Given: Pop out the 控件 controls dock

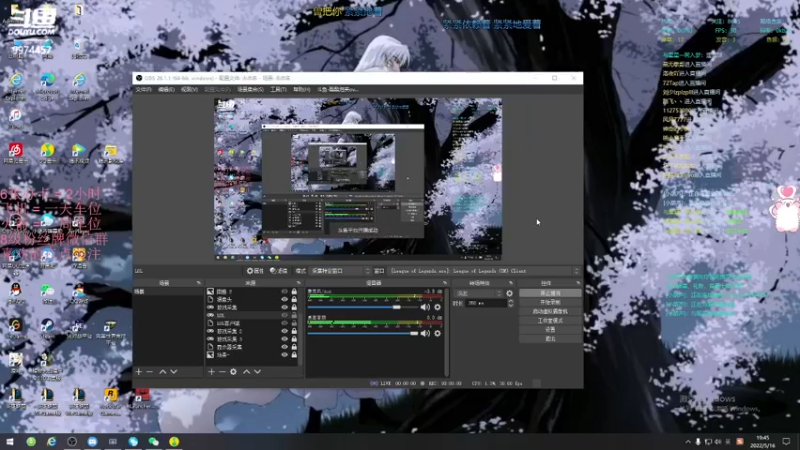Looking at the screenshot, I should point(578,283).
